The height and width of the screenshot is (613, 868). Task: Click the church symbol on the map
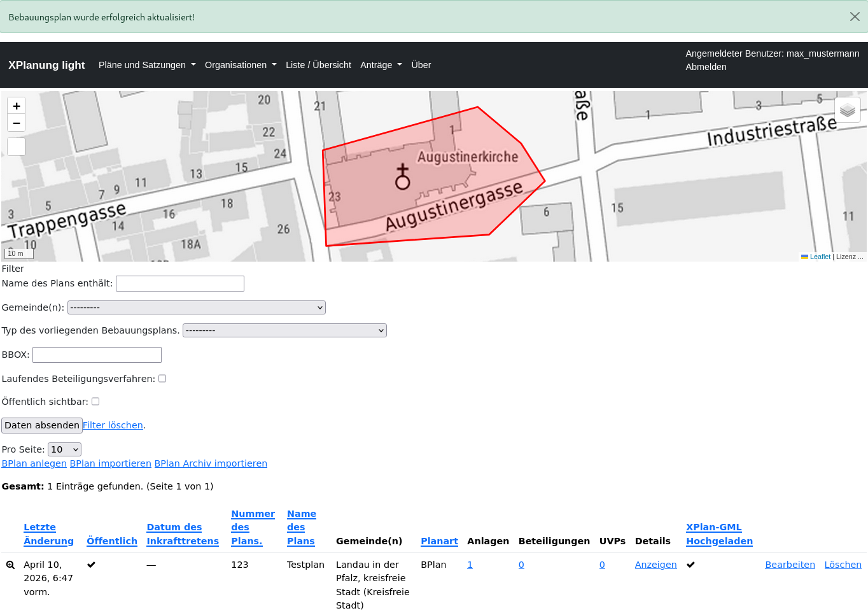pyautogui.click(x=402, y=178)
